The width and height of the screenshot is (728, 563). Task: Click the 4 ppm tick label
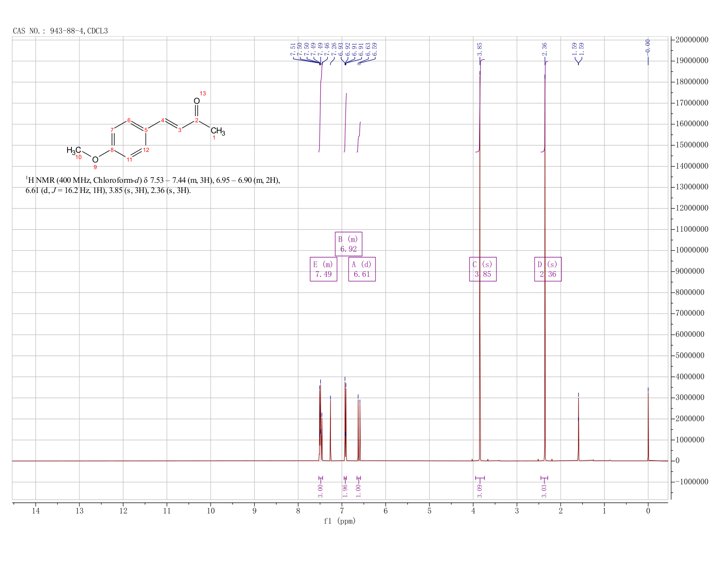click(x=473, y=511)
